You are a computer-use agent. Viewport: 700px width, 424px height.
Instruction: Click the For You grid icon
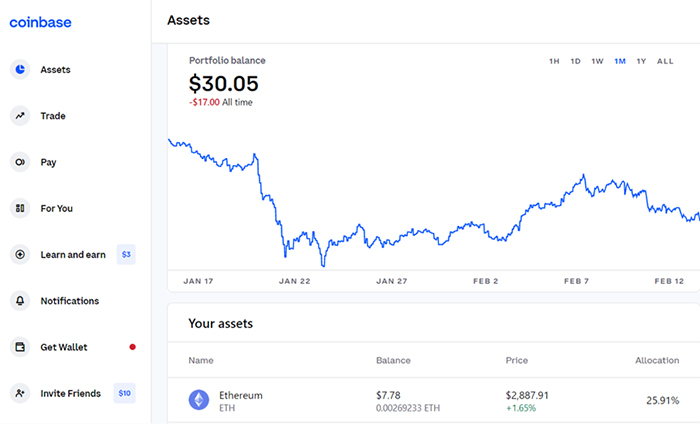pyautogui.click(x=20, y=208)
